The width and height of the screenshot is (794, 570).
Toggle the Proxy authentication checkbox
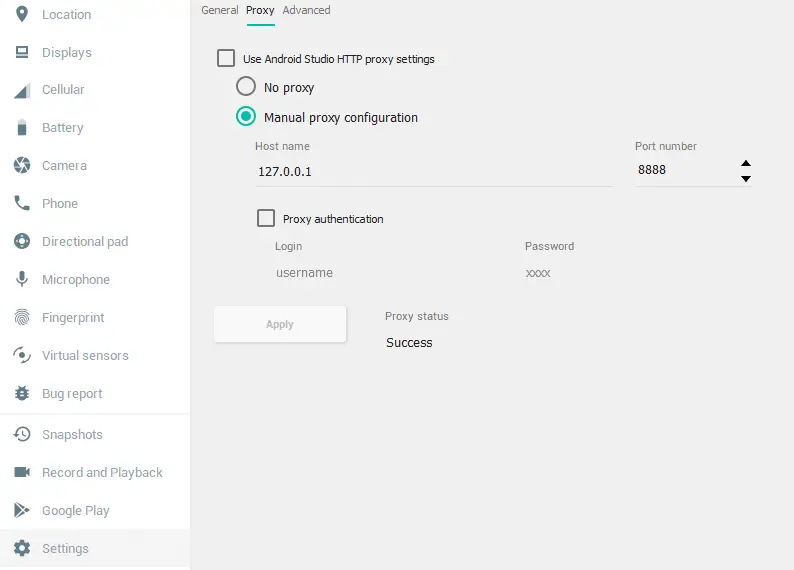click(x=266, y=218)
